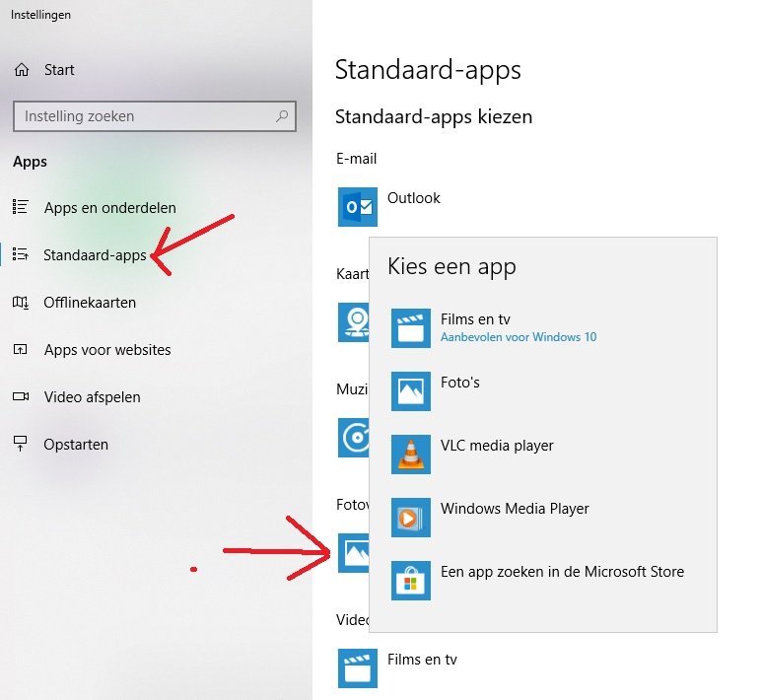Viewport: 762px width, 700px height.
Task: Click the VLC cone icon
Action: [411, 455]
